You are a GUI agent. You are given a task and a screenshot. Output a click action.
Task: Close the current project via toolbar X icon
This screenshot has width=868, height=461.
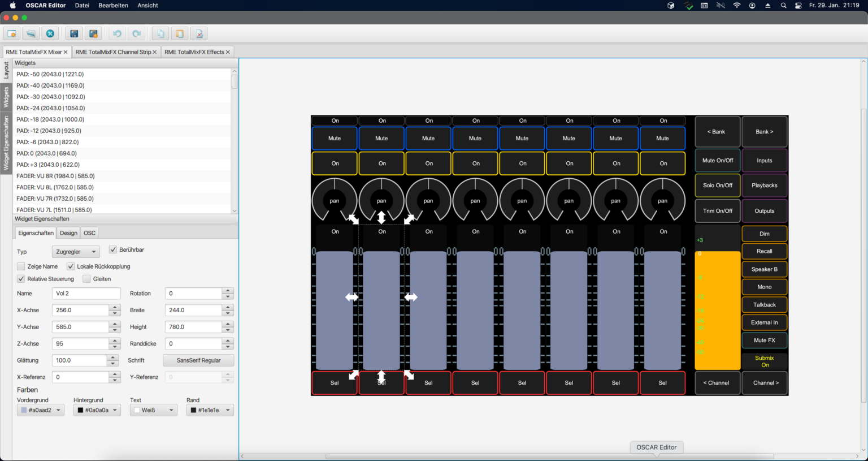[x=50, y=33]
